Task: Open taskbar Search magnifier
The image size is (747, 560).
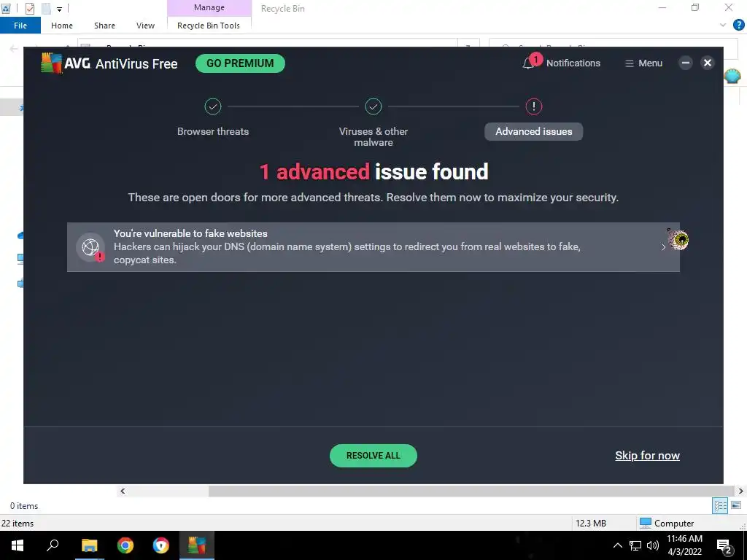Action: (53, 545)
